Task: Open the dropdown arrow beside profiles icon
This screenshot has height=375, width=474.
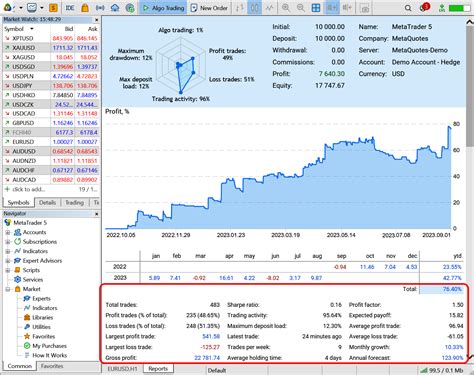Action: (42, 8)
